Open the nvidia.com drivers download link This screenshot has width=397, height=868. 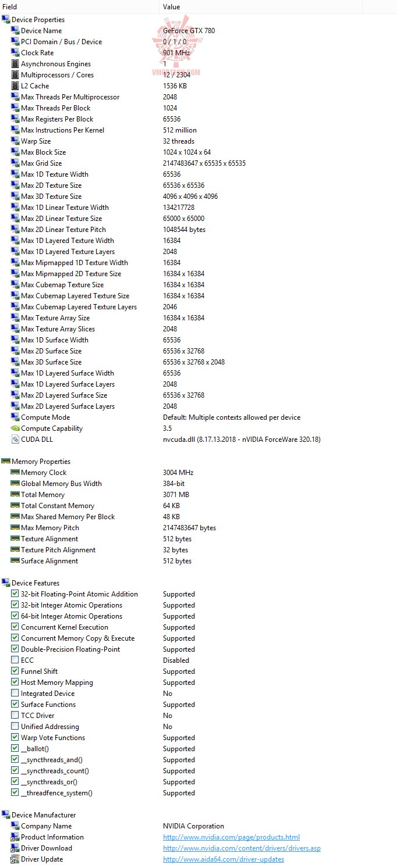pyautogui.click(x=242, y=848)
